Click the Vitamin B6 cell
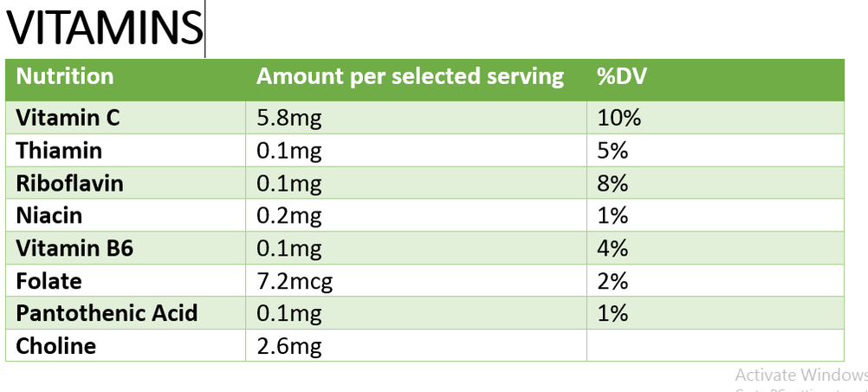Image resolution: width=868 pixels, height=392 pixels. point(74,249)
